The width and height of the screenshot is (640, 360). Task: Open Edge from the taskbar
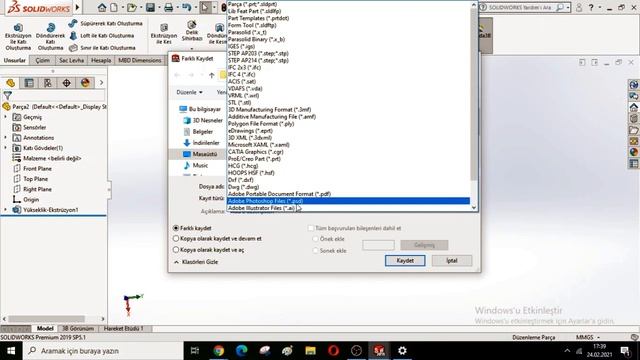pos(242,351)
